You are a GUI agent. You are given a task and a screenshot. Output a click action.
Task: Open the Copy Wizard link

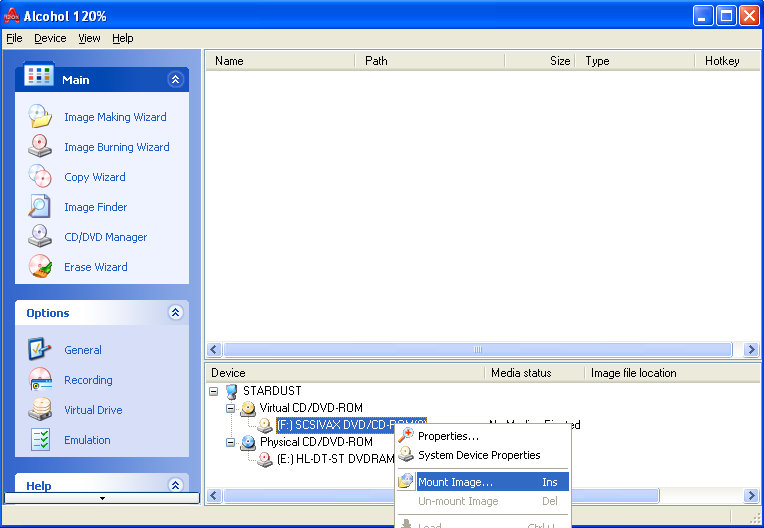(x=95, y=177)
